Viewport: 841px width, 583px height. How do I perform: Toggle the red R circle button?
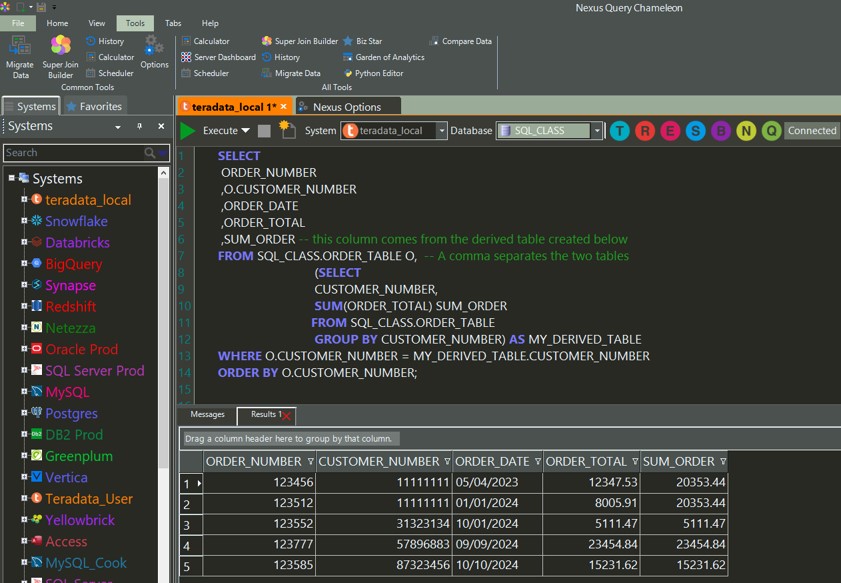pyautogui.click(x=645, y=131)
